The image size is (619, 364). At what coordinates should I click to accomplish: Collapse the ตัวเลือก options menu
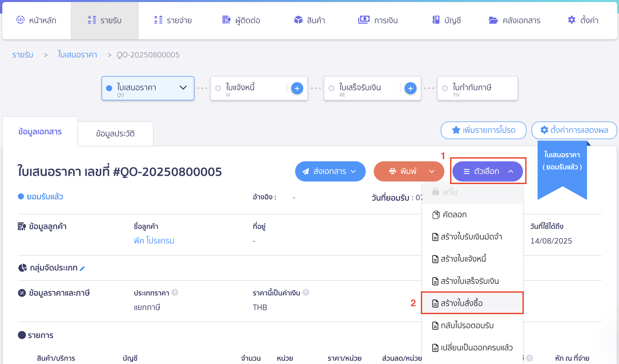pos(487,171)
